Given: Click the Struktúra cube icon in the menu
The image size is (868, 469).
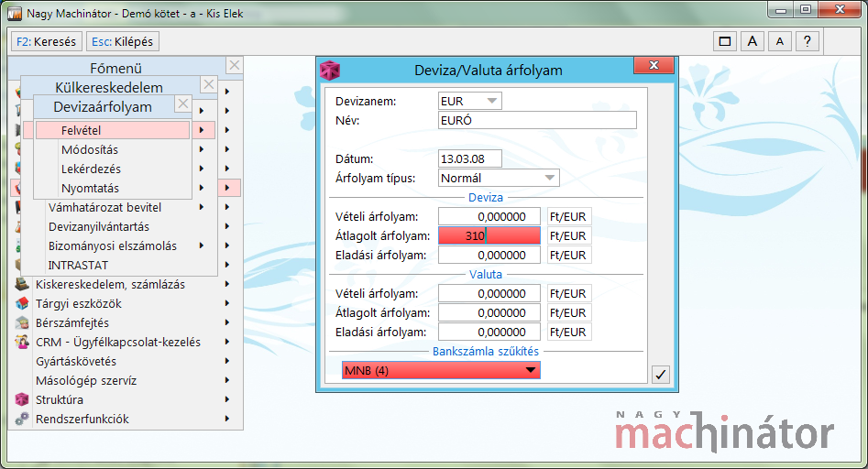Looking at the screenshot, I should click(22, 399).
